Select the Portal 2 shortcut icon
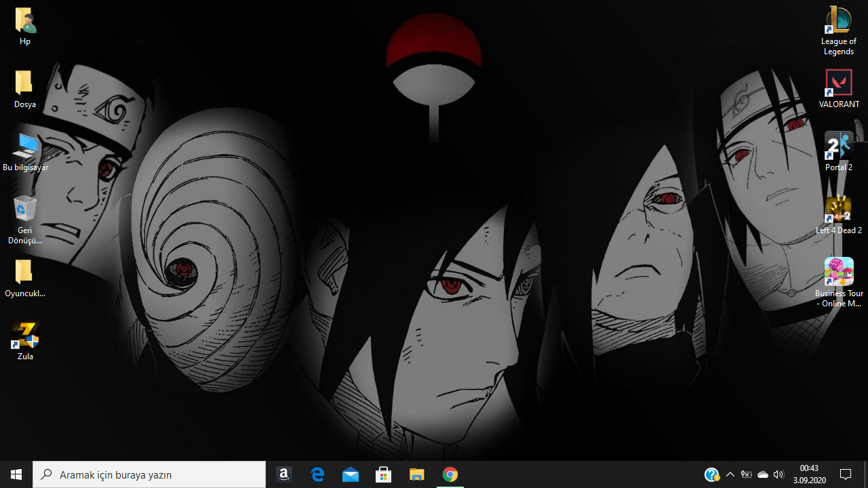This screenshot has width=868, height=488. 839,152
